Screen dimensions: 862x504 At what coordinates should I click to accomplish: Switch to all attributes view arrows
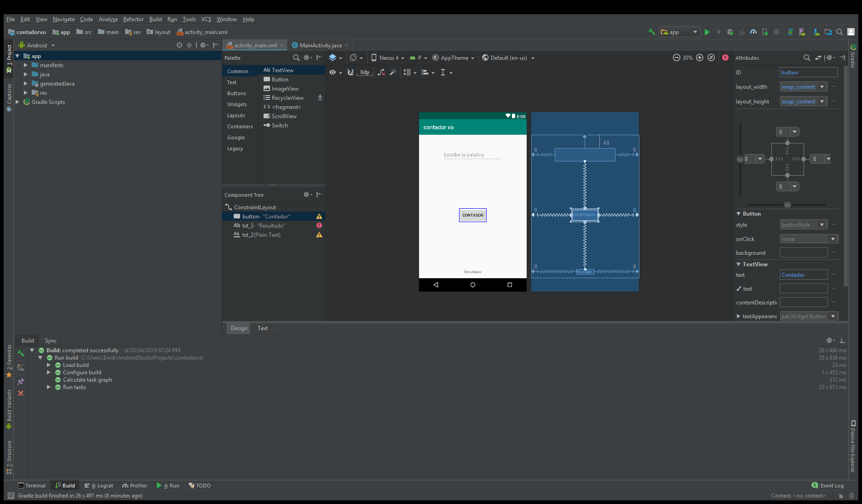point(818,57)
